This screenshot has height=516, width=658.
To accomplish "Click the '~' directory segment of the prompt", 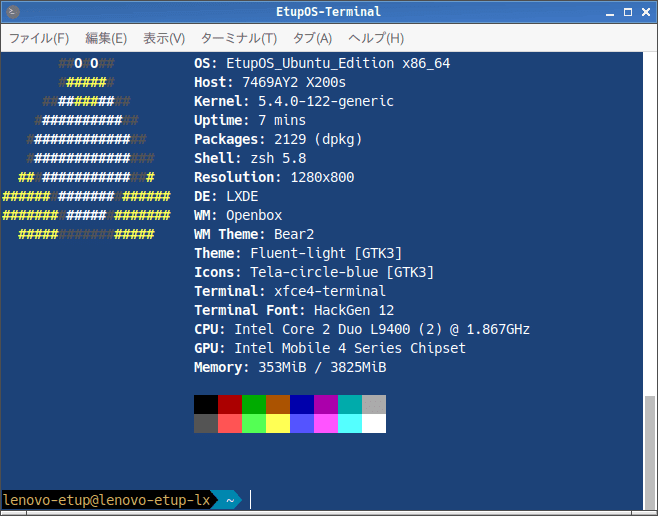I will (x=230, y=500).
